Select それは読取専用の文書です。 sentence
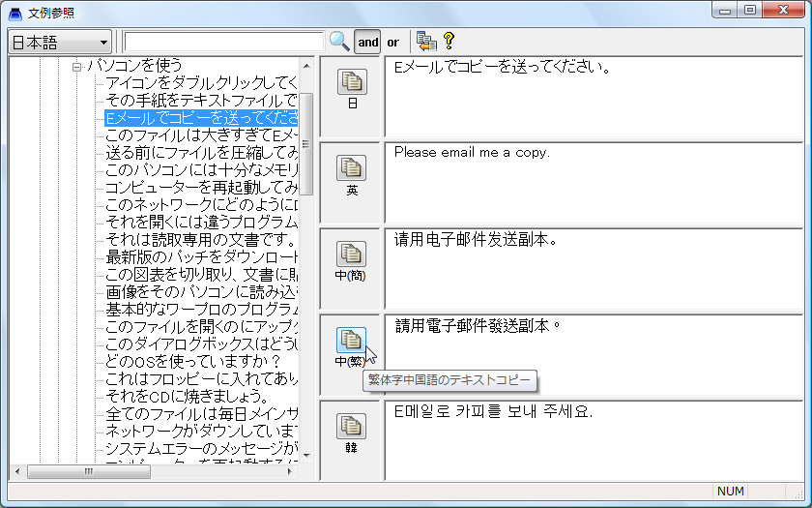The image size is (812, 508). [200, 240]
